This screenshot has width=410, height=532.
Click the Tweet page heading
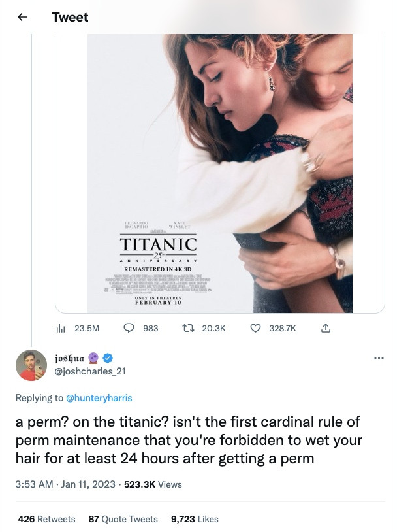pos(70,17)
